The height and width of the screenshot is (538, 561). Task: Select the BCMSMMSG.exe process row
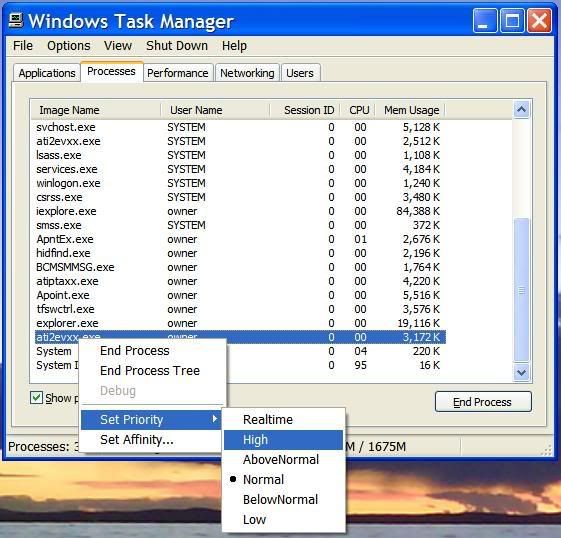tap(240, 267)
